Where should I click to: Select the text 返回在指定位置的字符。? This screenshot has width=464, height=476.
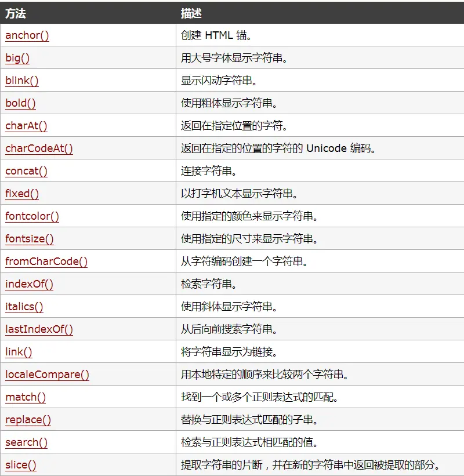point(234,126)
